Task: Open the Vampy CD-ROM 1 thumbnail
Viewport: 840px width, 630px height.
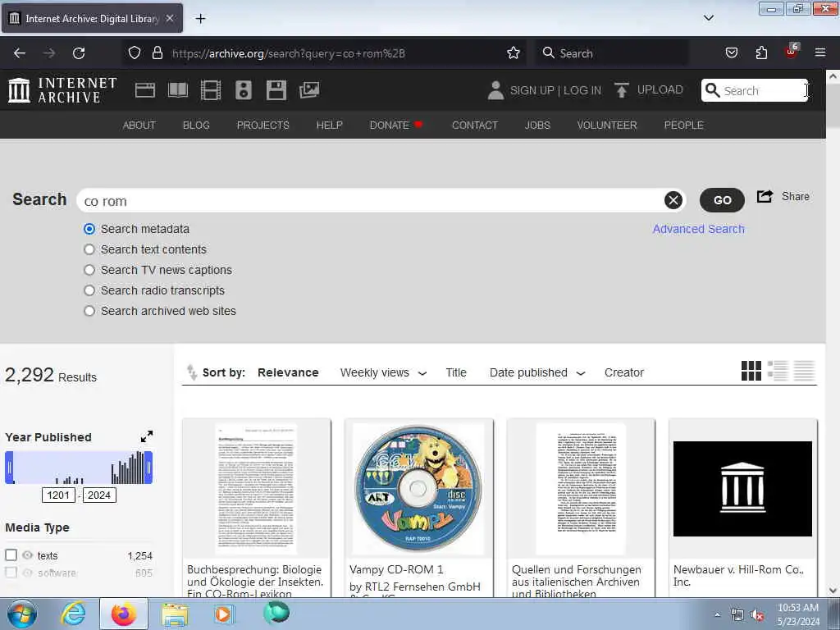Action: (418, 488)
